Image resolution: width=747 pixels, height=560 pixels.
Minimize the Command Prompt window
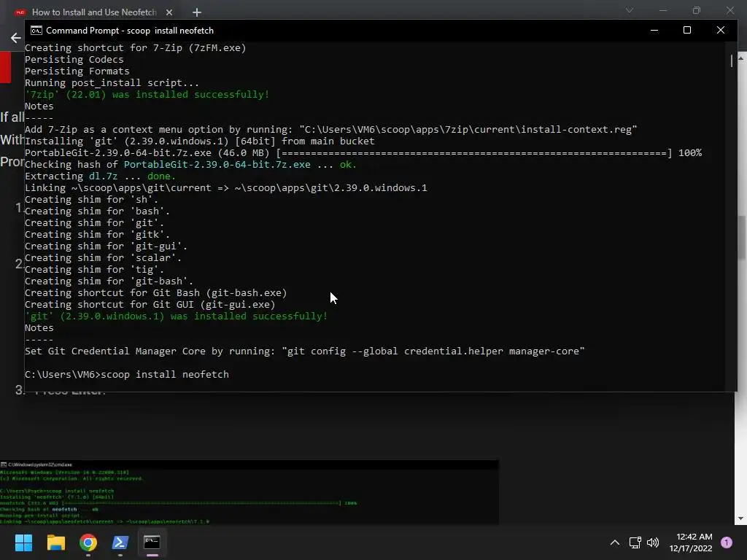[x=654, y=30]
